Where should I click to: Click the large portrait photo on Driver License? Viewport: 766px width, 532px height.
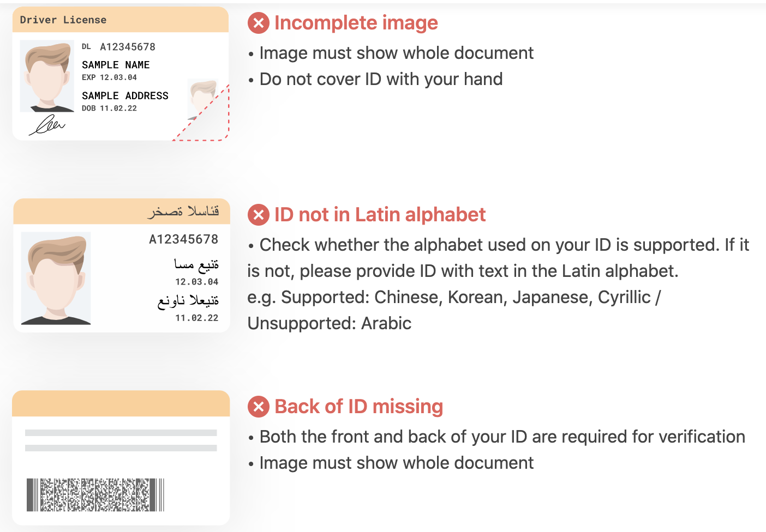coord(47,76)
